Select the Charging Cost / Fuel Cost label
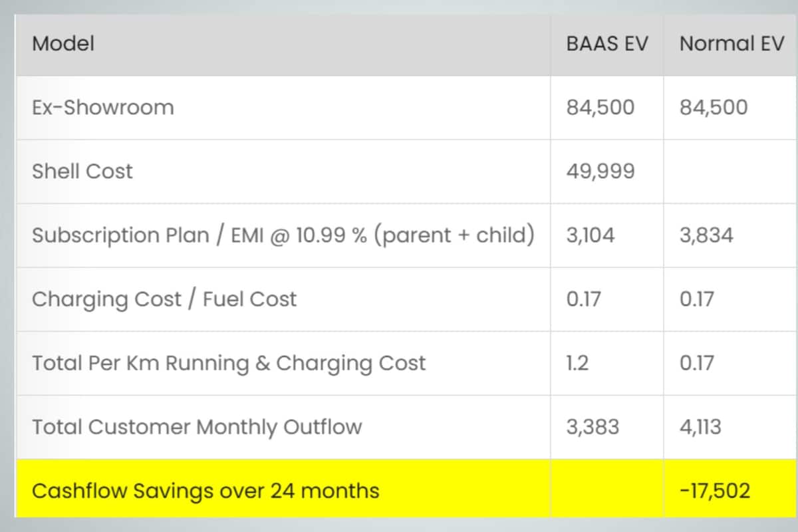The height and width of the screenshot is (532, 798). pos(164,299)
